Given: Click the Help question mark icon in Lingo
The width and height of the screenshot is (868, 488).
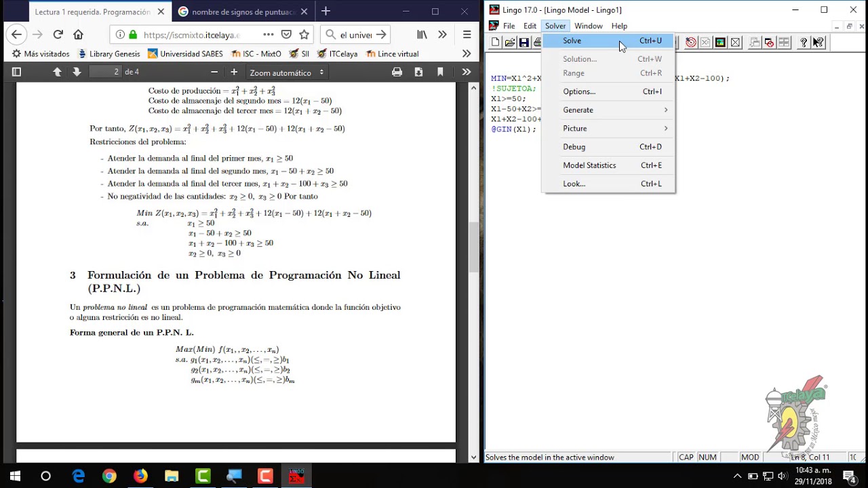Looking at the screenshot, I should click(x=804, y=43).
